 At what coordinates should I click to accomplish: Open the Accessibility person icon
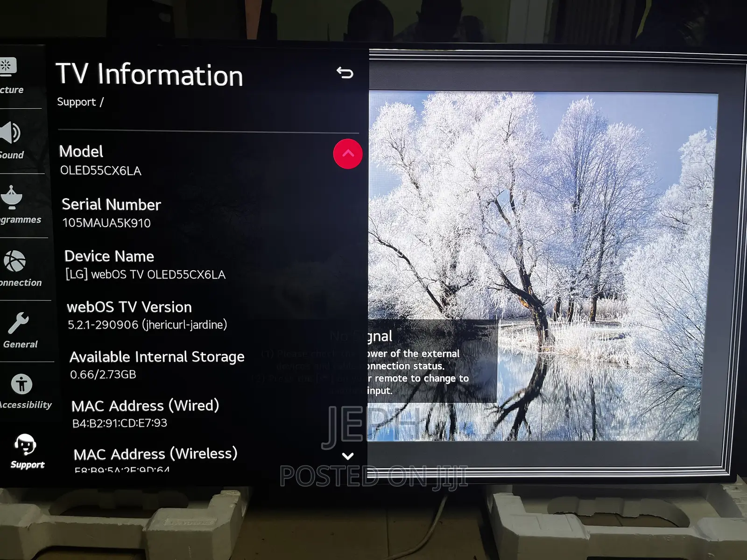pos(21,385)
